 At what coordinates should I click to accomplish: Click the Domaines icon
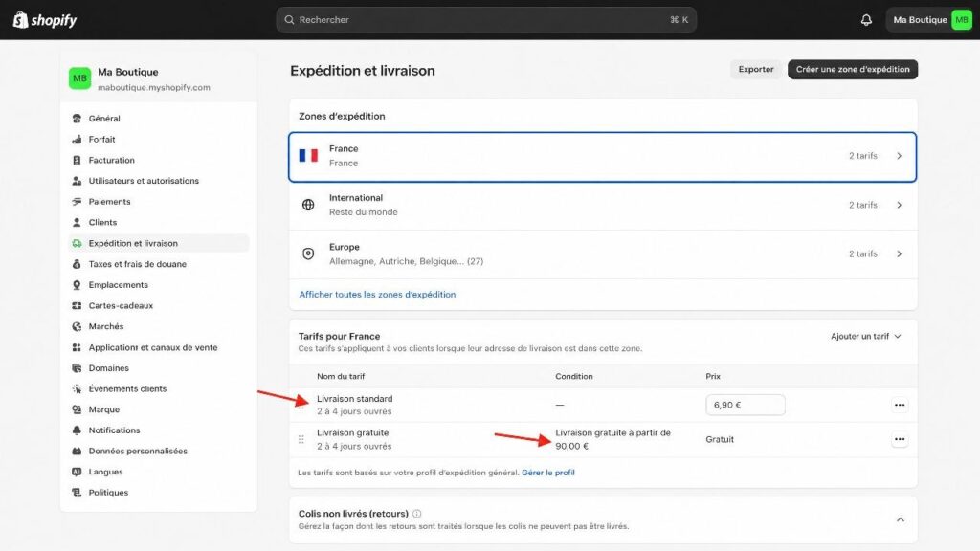tap(77, 368)
